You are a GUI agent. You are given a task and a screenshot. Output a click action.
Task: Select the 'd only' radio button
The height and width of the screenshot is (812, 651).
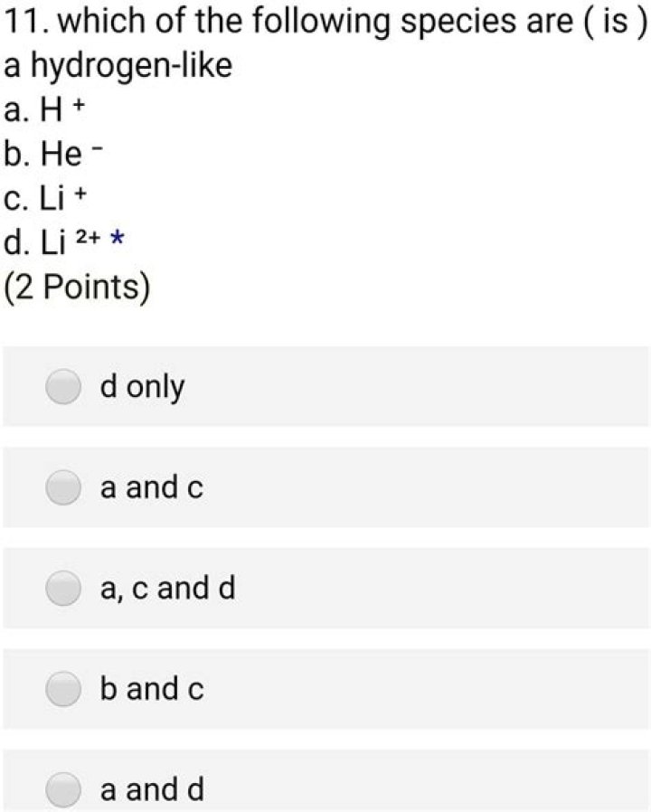click(63, 387)
